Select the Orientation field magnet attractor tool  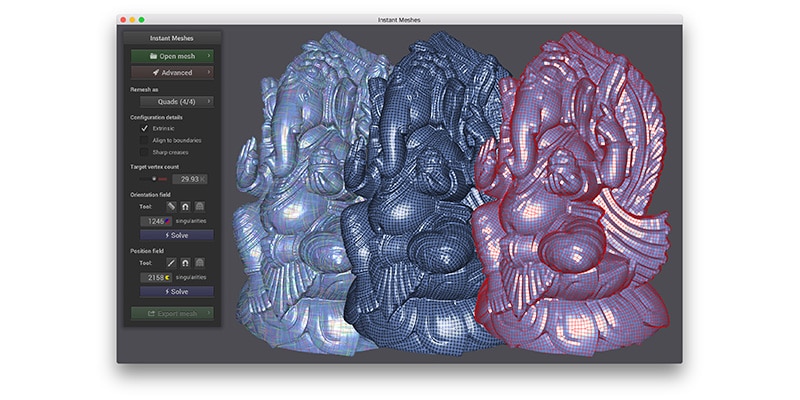185,206
